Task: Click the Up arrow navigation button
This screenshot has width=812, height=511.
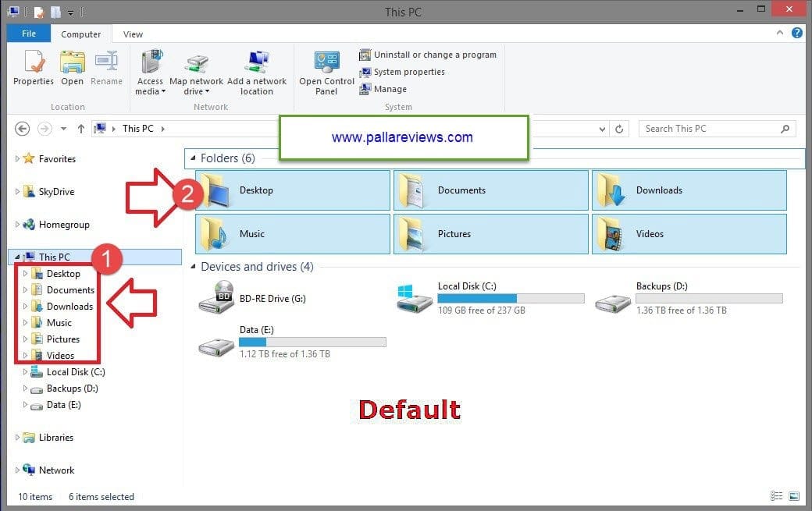Action: 80,129
